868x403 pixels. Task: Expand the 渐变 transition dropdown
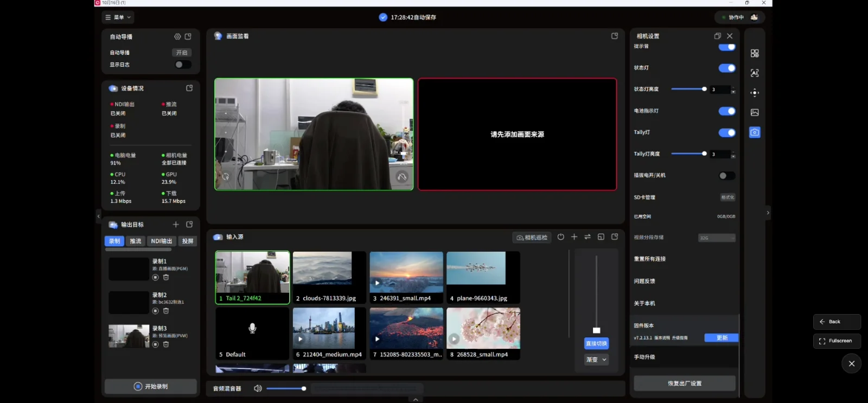click(596, 360)
